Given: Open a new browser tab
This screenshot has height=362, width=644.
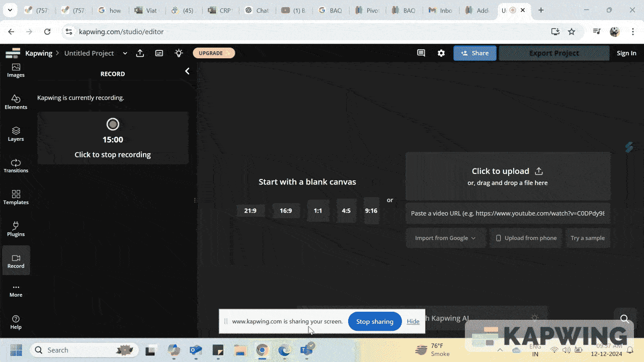Looking at the screenshot, I should coord(541,10).
